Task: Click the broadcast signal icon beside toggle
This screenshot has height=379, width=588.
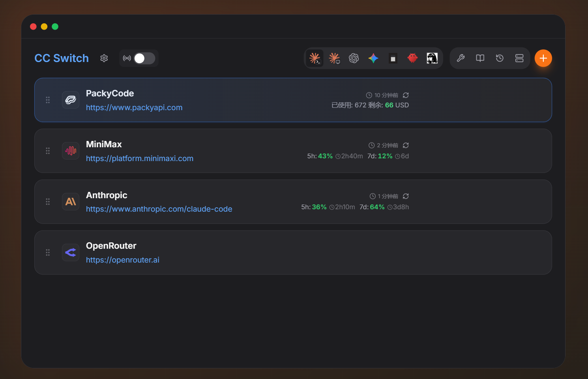Action: click(127, 58)
